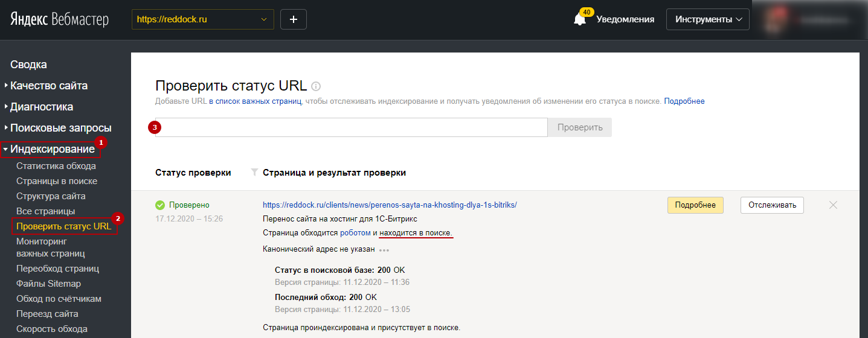Click the находится в поиске text
Screen dimensions: 868x338
pos(416,233)
